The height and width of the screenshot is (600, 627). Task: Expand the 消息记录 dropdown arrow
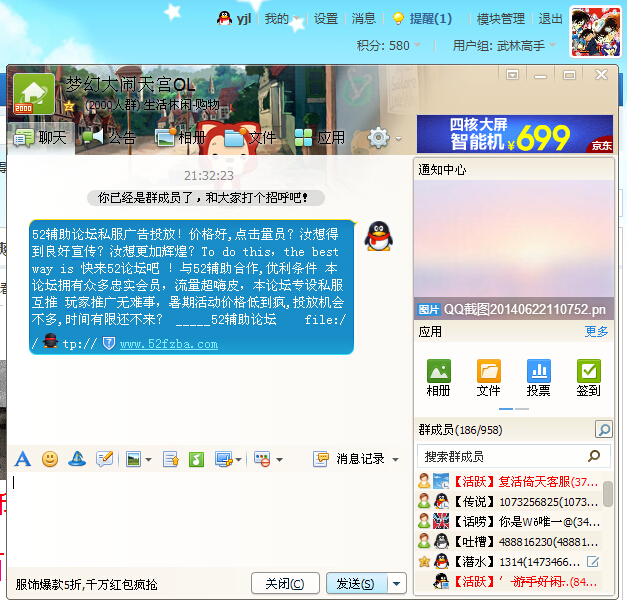point(395,460)
